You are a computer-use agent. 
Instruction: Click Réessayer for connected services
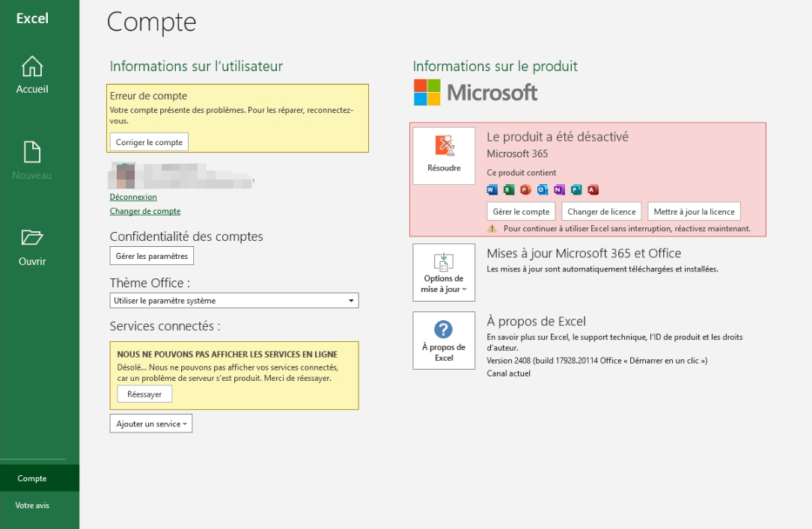144,394
